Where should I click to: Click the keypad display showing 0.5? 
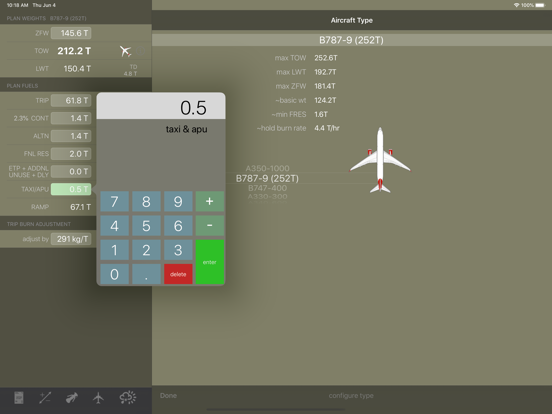[161, 106]
